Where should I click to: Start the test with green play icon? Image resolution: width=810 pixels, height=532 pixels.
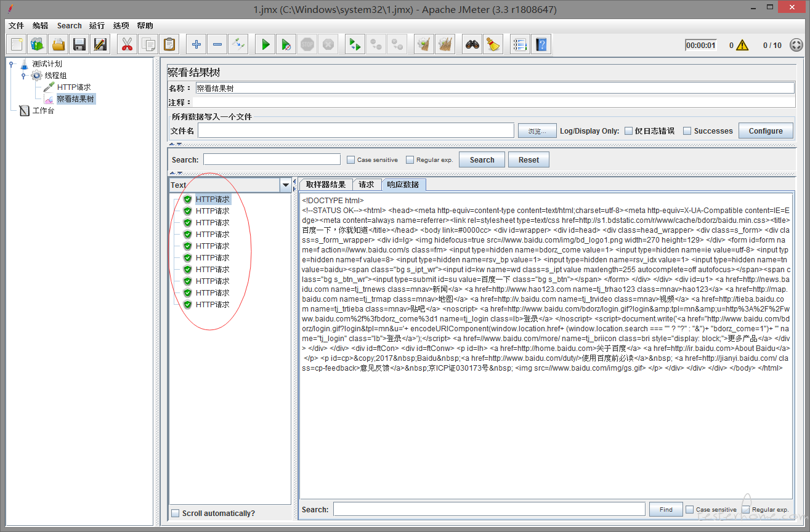[x=265, y=44]
